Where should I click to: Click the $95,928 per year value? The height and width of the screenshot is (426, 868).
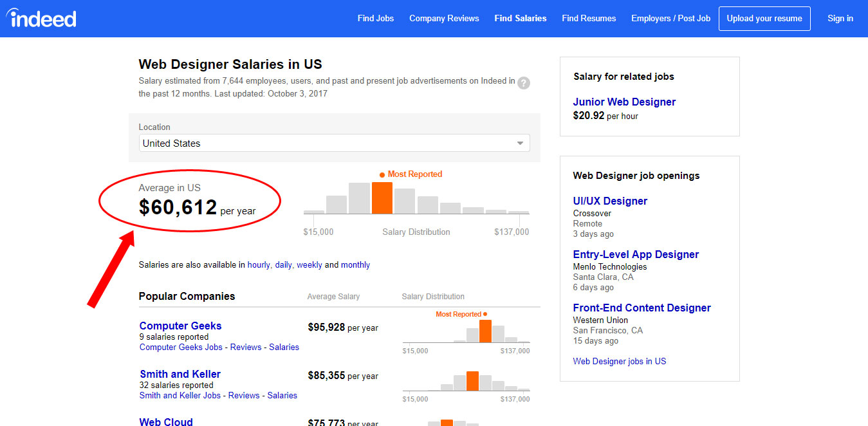(343, 328)
